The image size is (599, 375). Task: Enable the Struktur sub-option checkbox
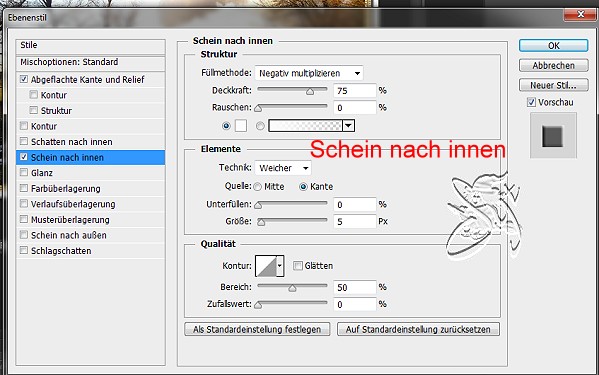[34, 110]
